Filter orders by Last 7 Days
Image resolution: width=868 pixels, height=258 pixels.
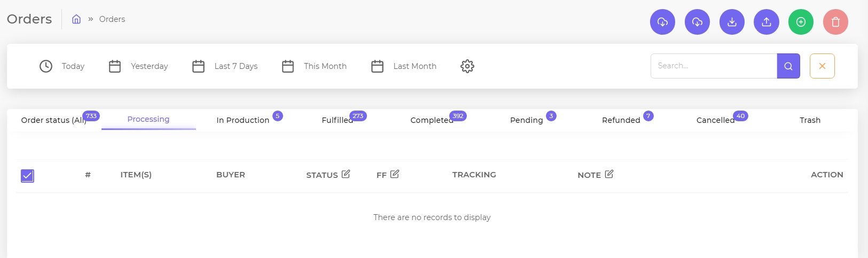click(x=225, y=66)
